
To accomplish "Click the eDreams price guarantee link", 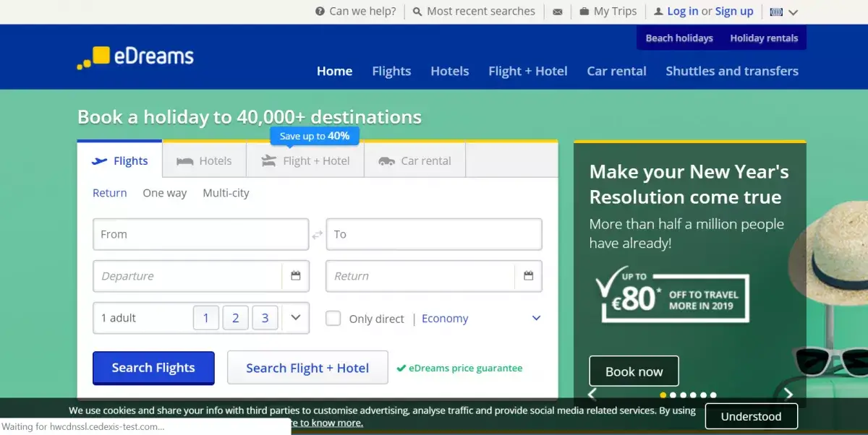I will (465, 369).
